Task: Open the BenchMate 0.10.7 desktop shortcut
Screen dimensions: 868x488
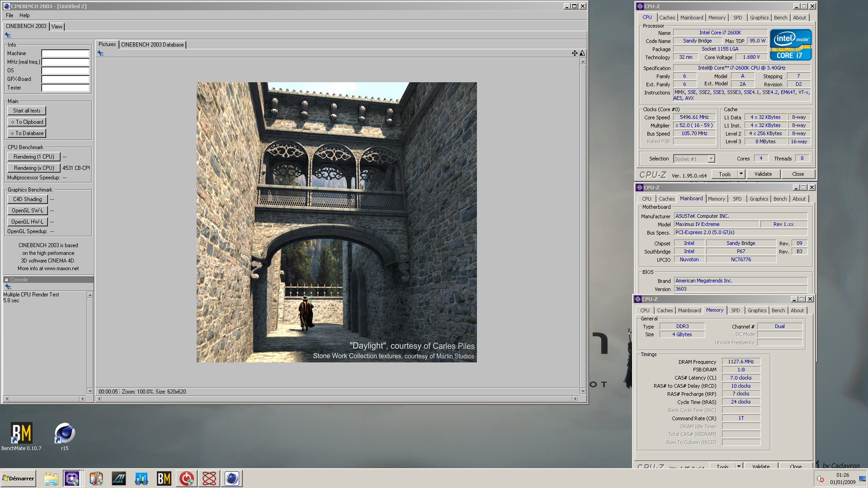Action: point(21,436)
